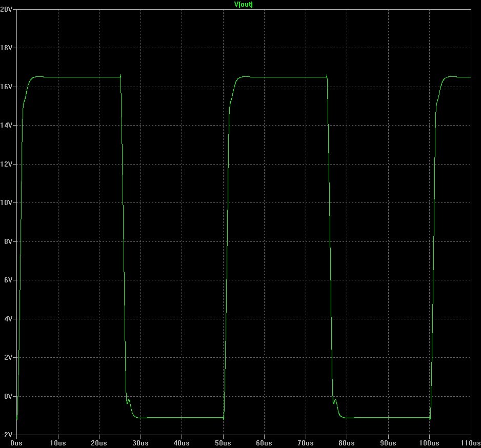Screen dimensions: 481x448
Task: Click the 100us time axis label
Action: 429,443
